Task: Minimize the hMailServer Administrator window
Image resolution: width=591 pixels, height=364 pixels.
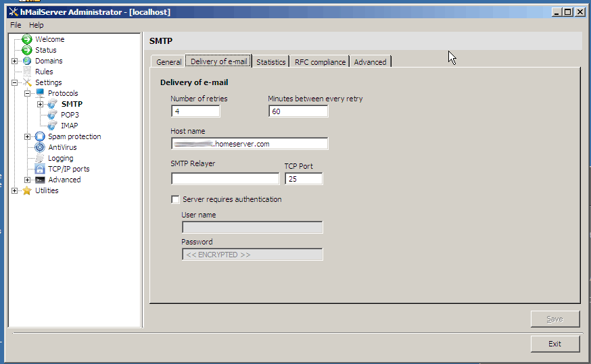Action: click(557, 12)
